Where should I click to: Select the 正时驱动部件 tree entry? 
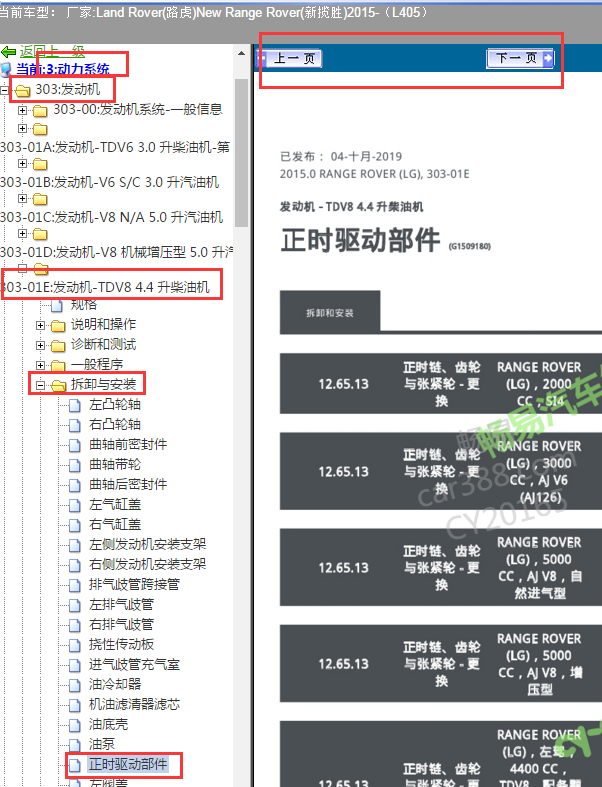click(128, 764)
